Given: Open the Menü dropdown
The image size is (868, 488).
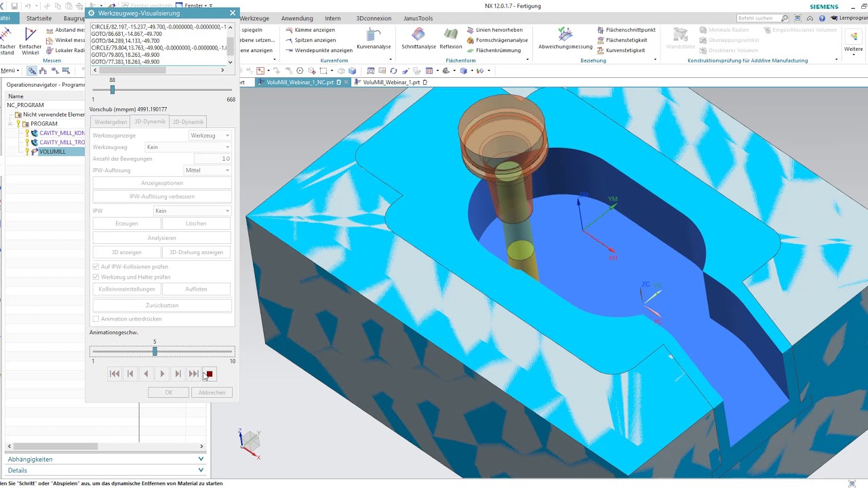Looking at the screenshot, I should (x=11, y=70).
